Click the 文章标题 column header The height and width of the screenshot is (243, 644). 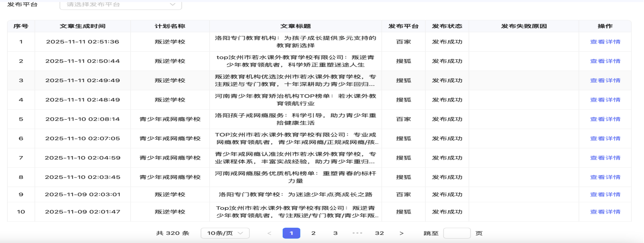(295, 26)
